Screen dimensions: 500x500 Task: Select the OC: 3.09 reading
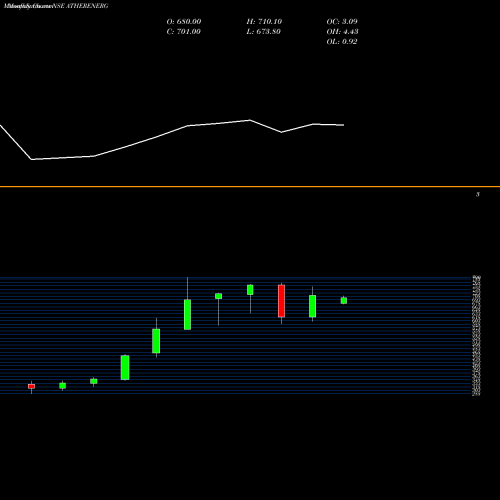pos(342,21)
